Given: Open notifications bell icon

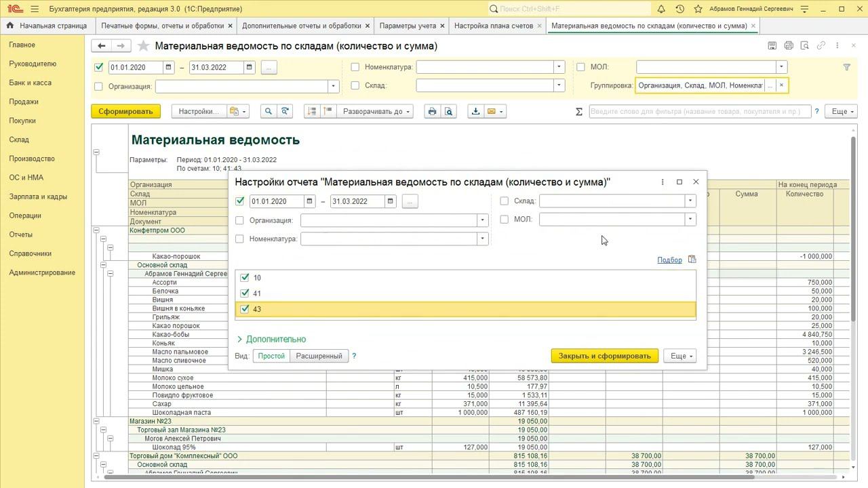Looking at the screenshot, I should click(x=661, y=9).
